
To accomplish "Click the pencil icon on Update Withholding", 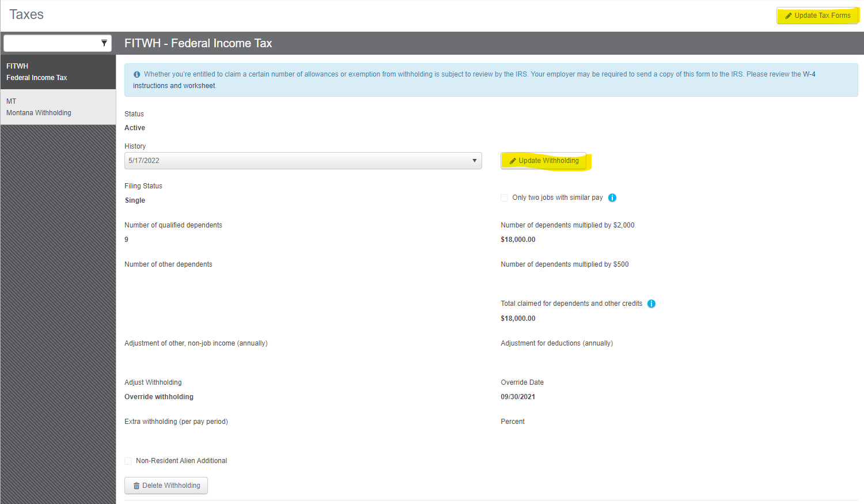I will tap(513, 161).
